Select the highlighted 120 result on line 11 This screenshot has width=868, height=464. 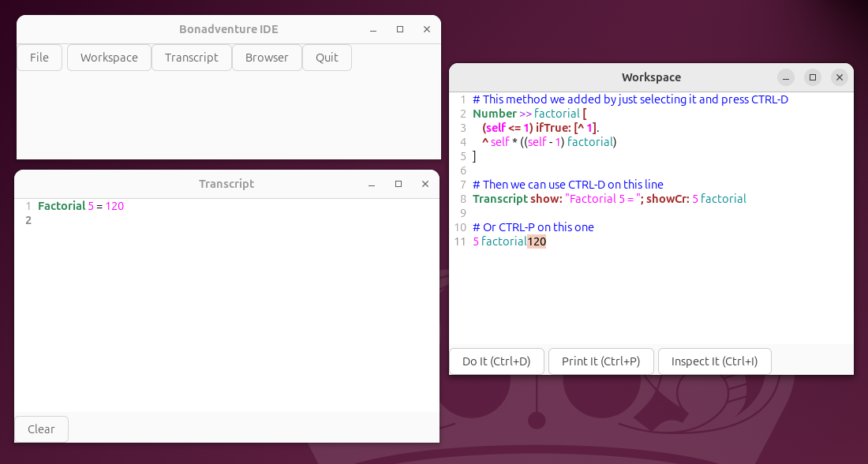[535, 241]
